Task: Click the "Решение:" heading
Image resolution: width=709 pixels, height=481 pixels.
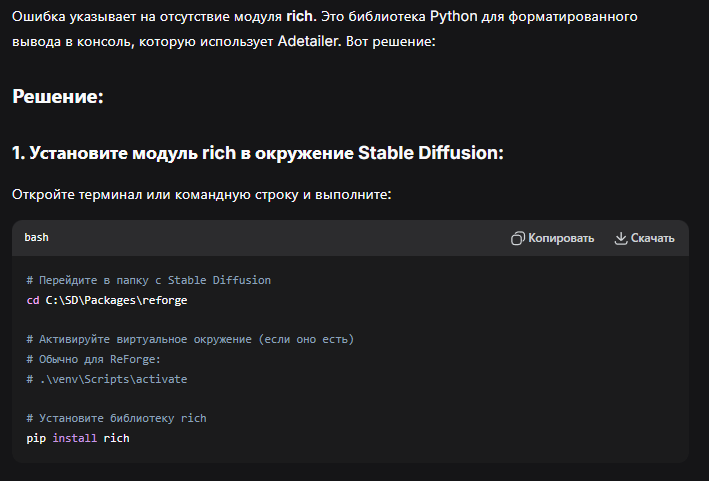Action: coord(58,97)
